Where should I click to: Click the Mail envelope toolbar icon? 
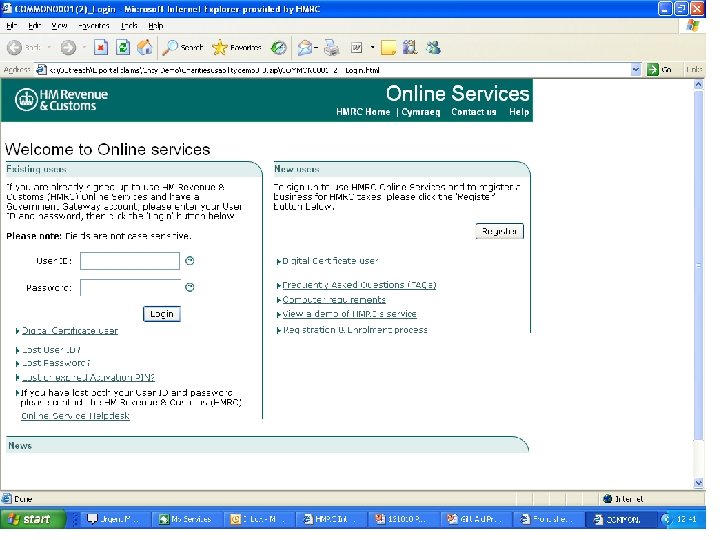(x=304, y=47)
